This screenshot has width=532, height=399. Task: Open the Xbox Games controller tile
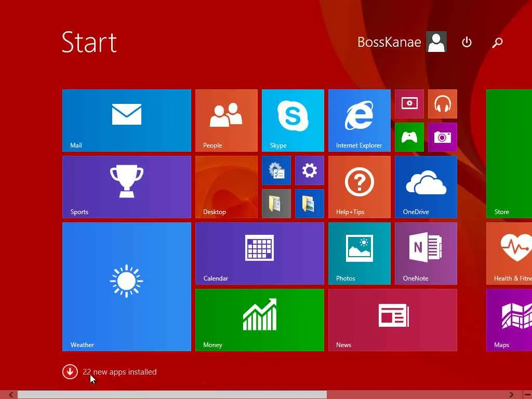pos(409,137)
